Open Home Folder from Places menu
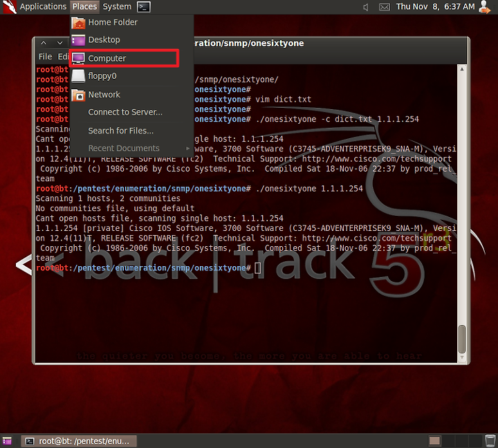498x448 pixels. (x=131, y=22)
